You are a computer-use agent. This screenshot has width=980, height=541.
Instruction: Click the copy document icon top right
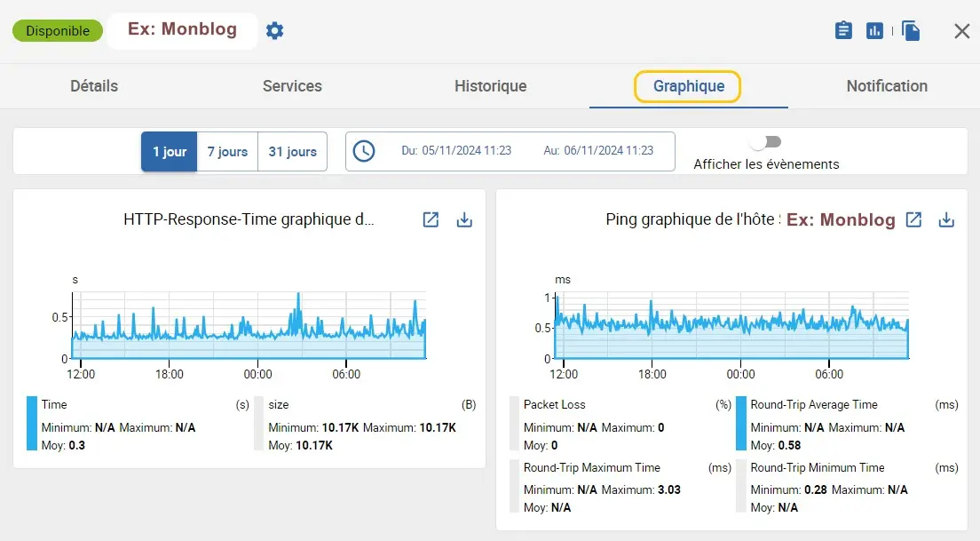tap(911, 29)
